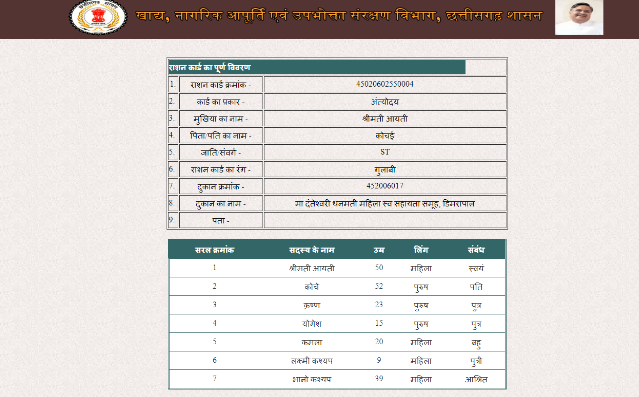The image size is (639, 397).
Task: Select member name 'योगेश' in row 4
Action: tap(312, 324)
